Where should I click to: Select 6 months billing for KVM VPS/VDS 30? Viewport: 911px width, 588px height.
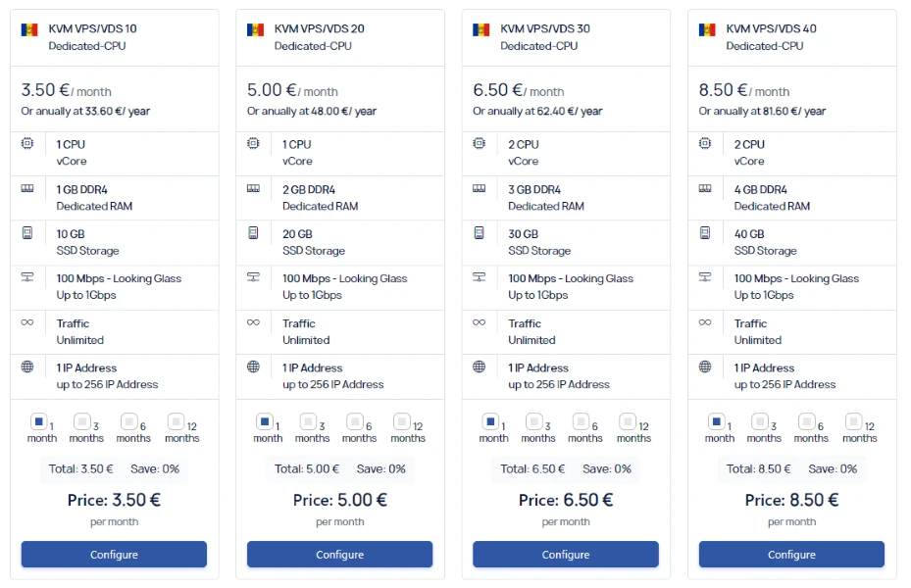pyautogui.click(x=580, y=422)
